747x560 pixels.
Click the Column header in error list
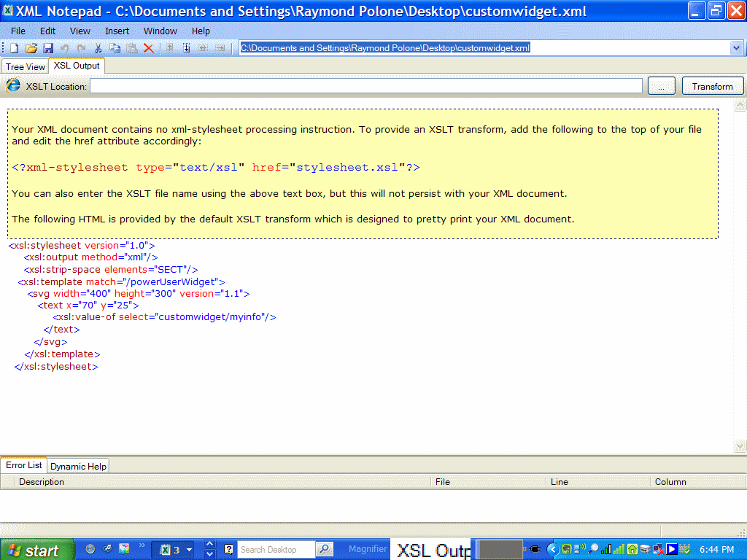click(x=697, y=482)
